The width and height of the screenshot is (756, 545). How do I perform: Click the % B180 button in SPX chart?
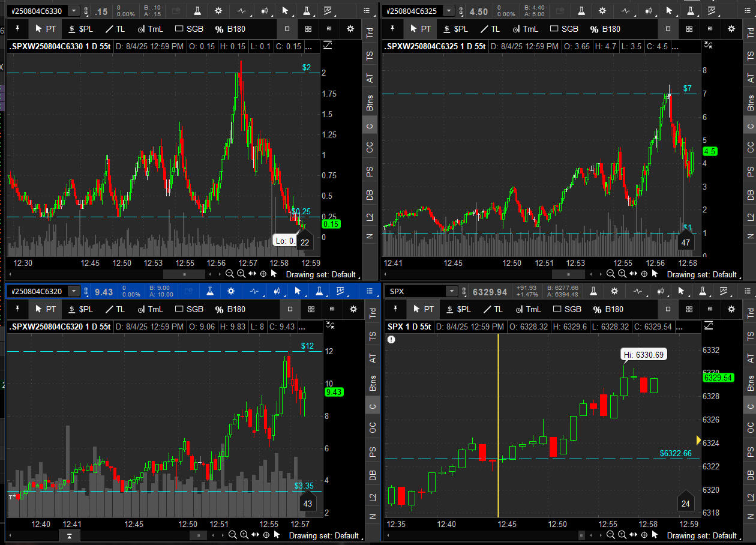(606, 309)
